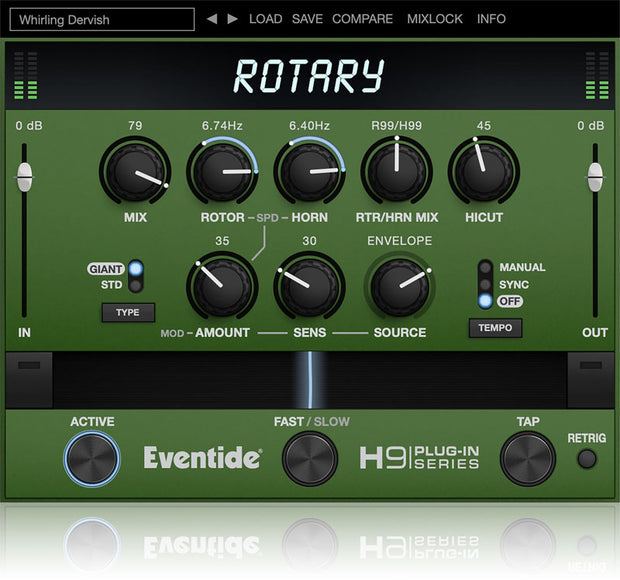Open the LOAD preset menu
620x580 pixels.
(265, 19)
